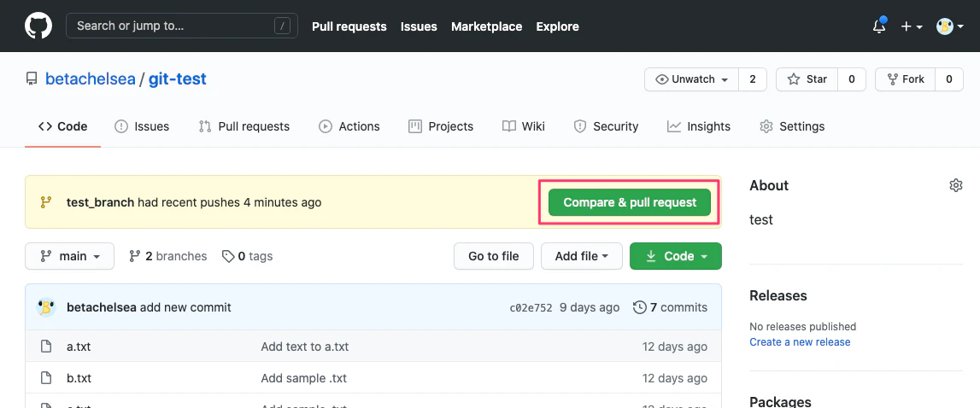This screenshot has width=980, height=408.
Task: View the 7 commits history
Action: (x=670, y=307)
